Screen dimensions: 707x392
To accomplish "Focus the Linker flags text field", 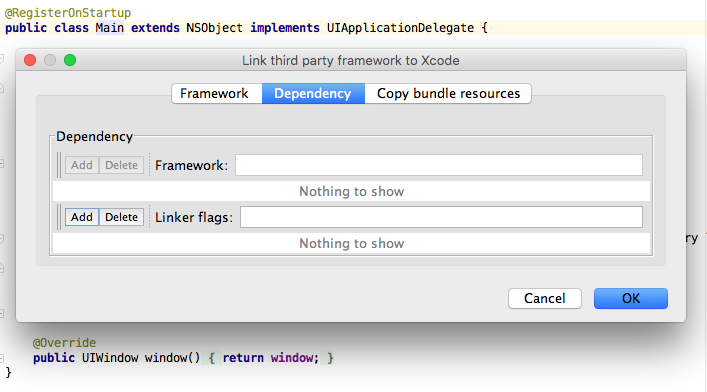I will [x=441, y=217].
